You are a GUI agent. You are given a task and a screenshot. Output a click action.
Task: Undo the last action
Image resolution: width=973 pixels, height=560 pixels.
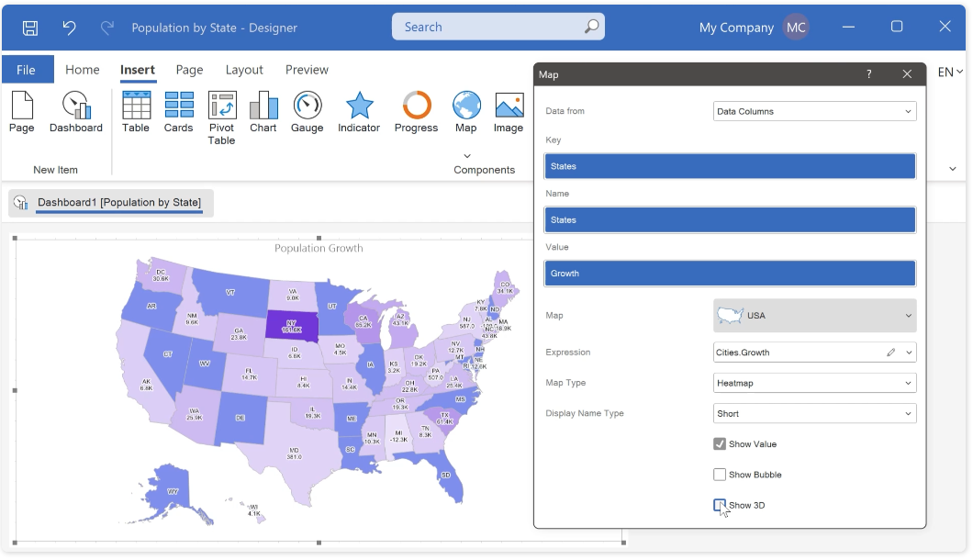pos(69,28)
